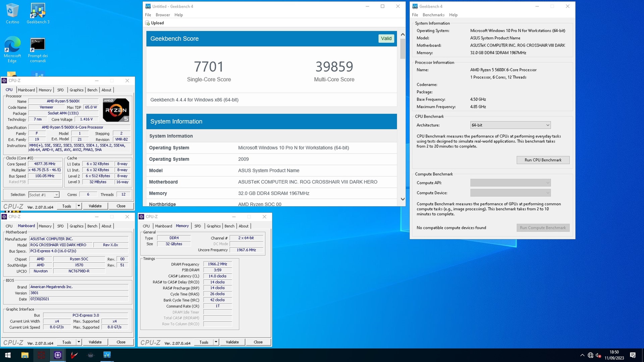Click Validate in the CPU-Z Memory window
This screenshot has width=644, height=362.
click(232, 342)
